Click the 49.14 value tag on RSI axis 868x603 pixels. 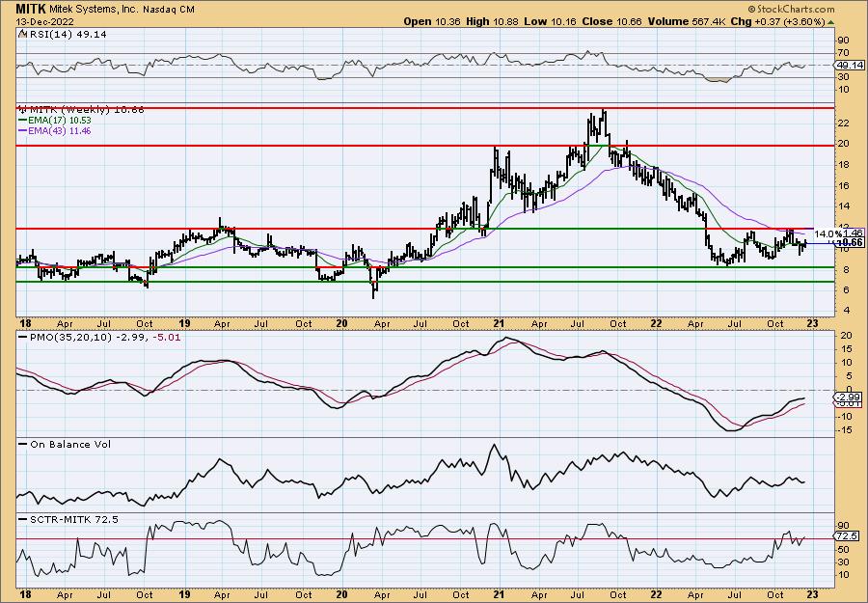pos(849,66)
